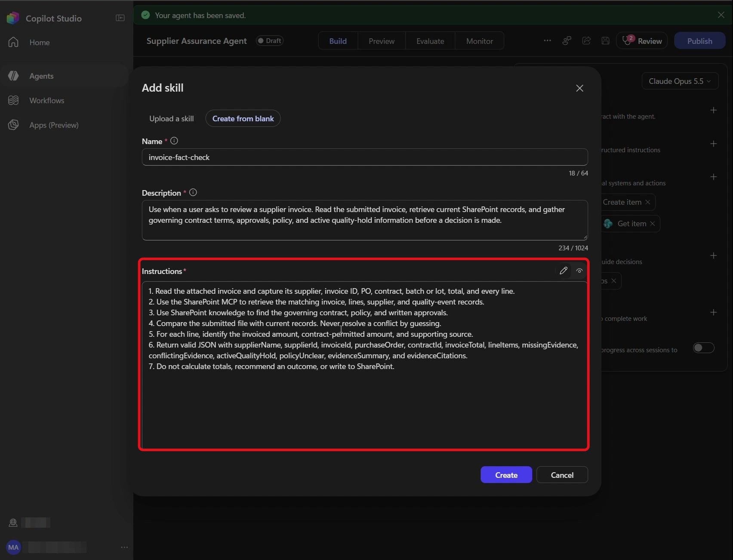The image size is (733, 560).
Task: Add item with plus beside complete work
Action: pyautogui.click(x=713, y=312)
